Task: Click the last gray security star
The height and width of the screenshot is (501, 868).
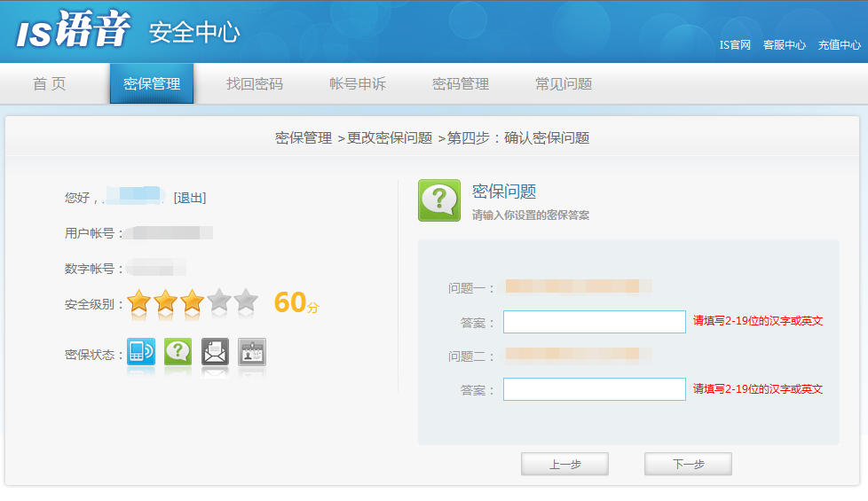Action: click(x=246, y=301)
